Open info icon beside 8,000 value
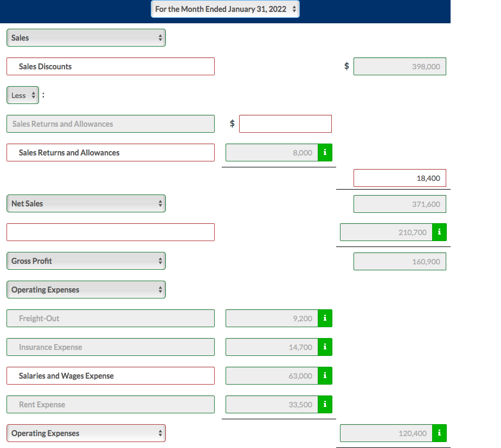 (x=325, y=152)
